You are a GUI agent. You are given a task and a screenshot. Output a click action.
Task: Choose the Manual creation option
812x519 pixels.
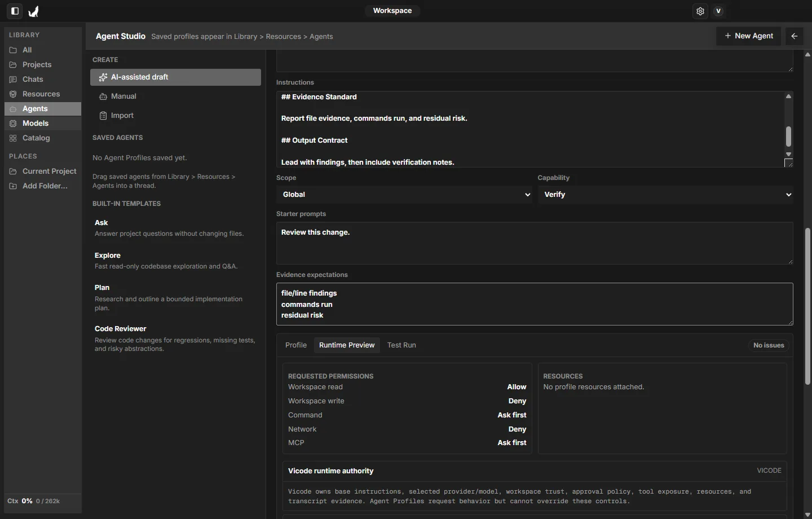[175, 96]
